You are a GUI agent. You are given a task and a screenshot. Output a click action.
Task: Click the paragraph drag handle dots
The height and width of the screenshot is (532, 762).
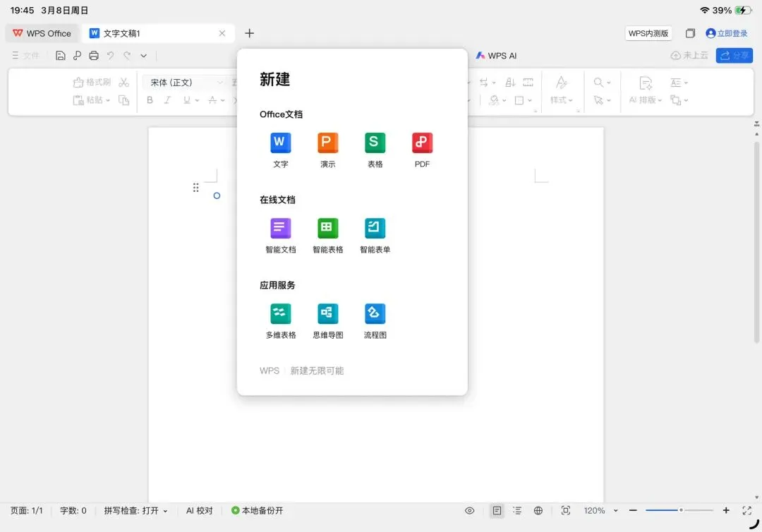point(196,188)
